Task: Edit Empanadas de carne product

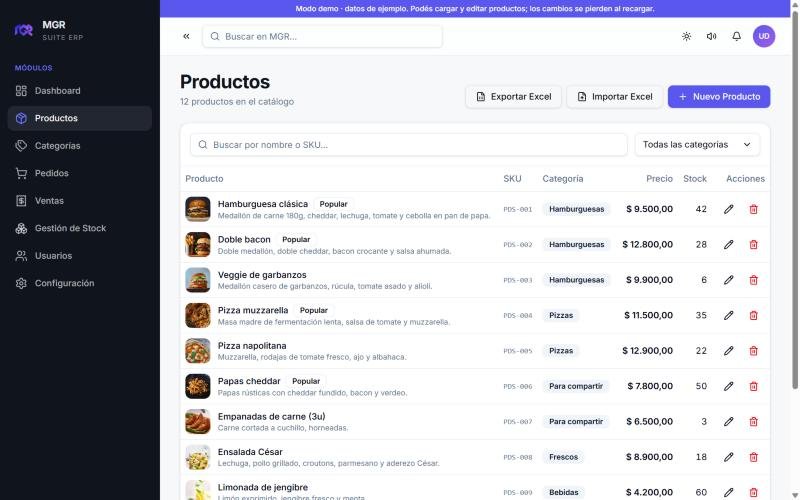Action: pos(729,422)
